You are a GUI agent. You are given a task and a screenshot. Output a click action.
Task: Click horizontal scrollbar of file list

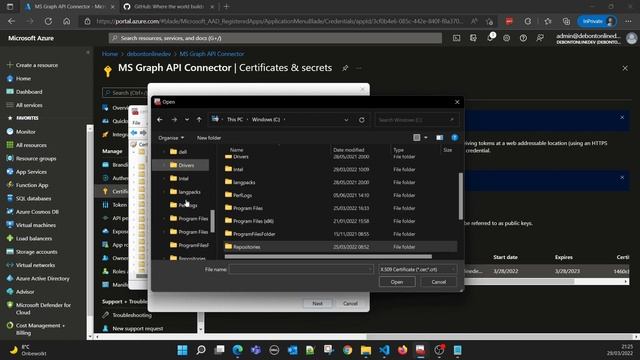click(328, 257)
